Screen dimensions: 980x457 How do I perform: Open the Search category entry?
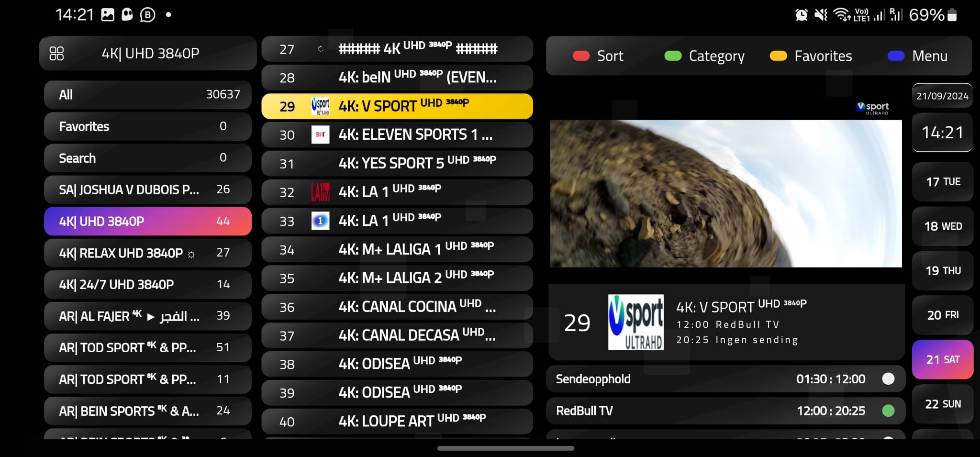147,158
